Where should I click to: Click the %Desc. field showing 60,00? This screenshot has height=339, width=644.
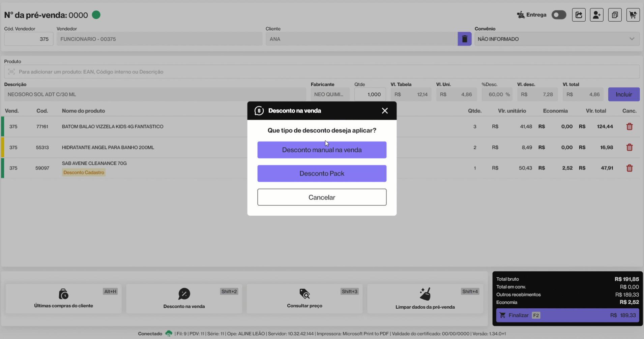tap(497, 94)
